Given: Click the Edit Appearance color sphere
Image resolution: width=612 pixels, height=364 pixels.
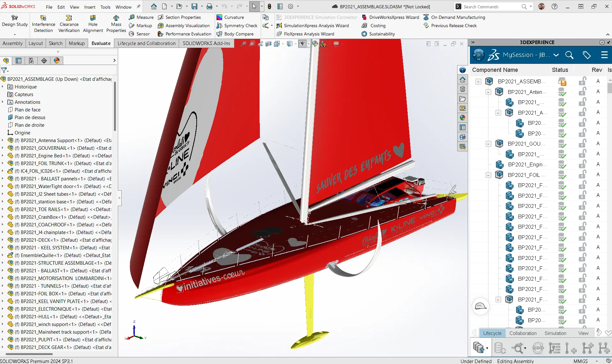Looking at the screenshot, I should [x=314, y=44].
